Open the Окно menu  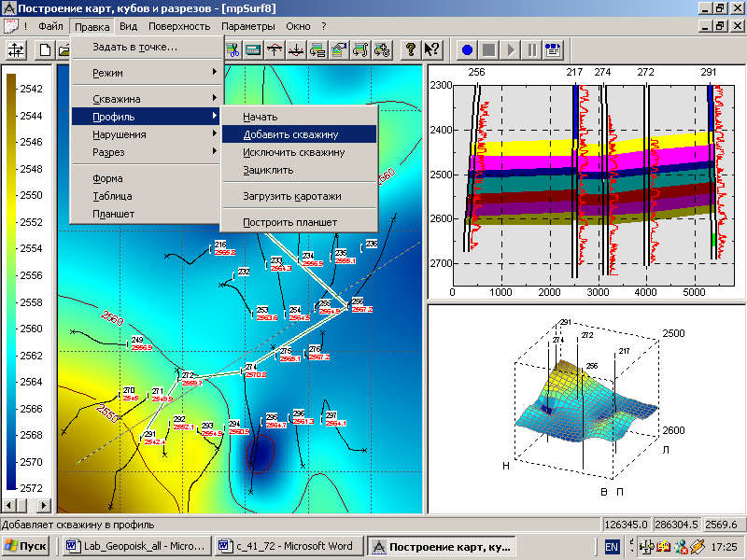[298, 26]
